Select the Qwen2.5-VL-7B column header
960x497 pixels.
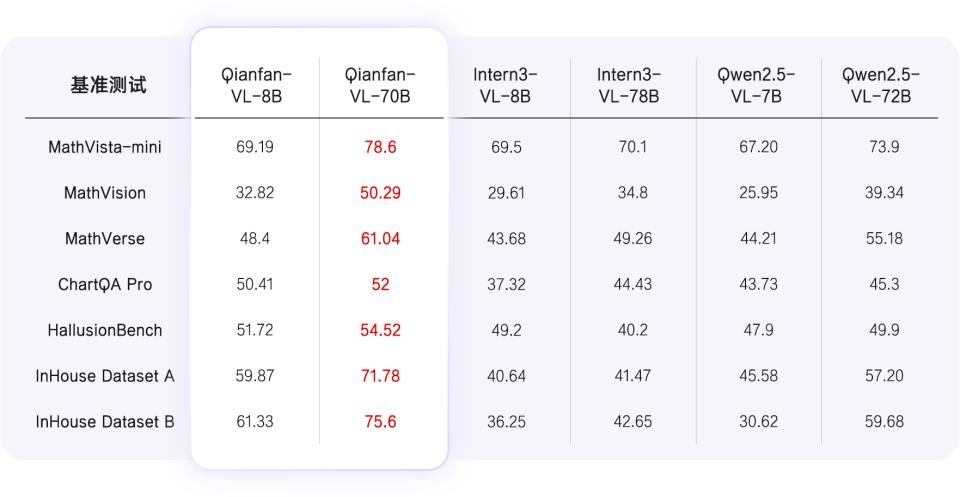(757, 85)
